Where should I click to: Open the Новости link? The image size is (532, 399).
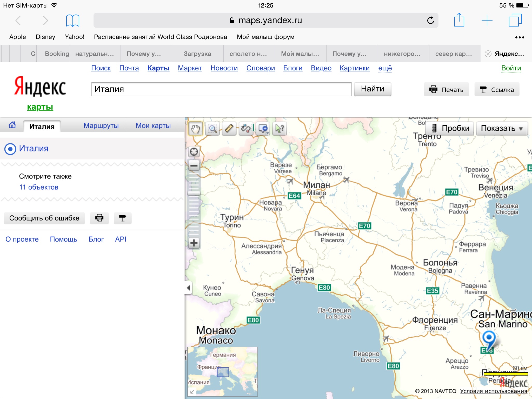224,68
